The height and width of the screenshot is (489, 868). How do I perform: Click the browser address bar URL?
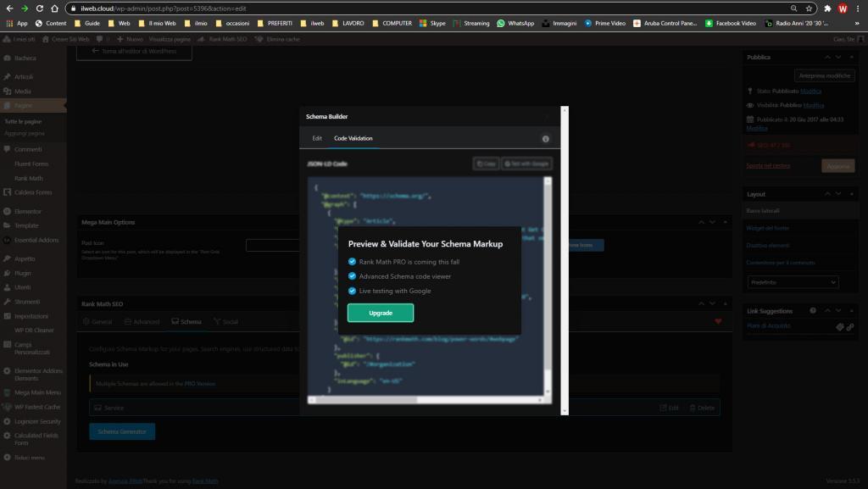164,8
